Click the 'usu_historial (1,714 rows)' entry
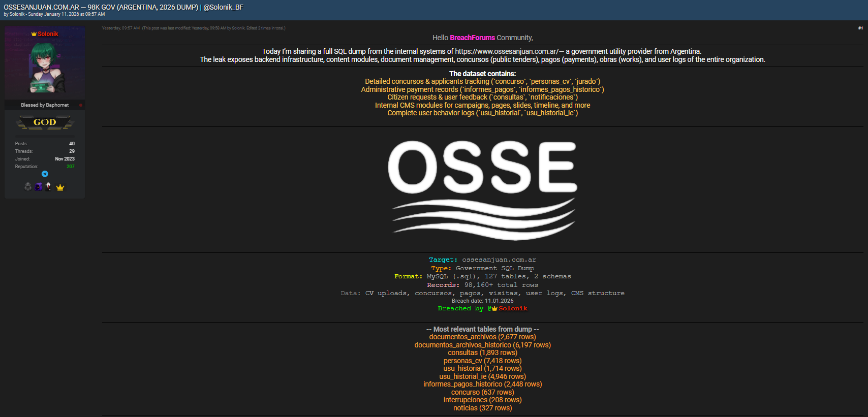The image size is (868, 417). click(x=482, y=368)
